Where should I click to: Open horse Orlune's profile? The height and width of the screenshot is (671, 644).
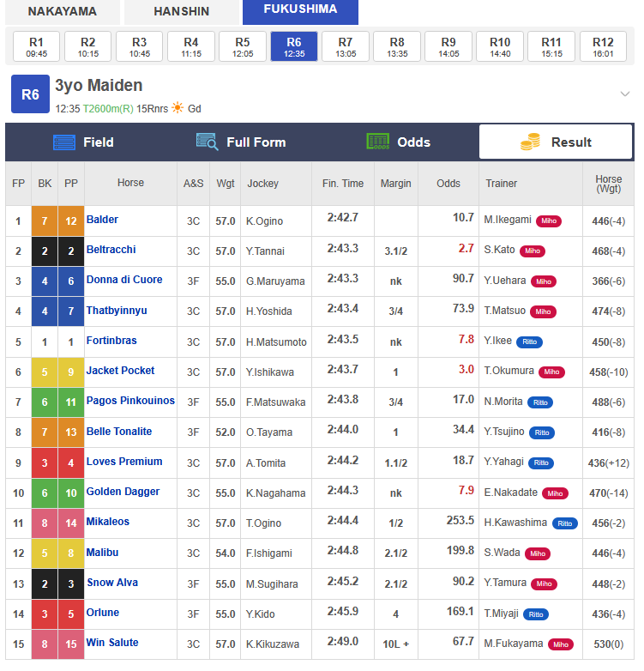tap(103, 613)
